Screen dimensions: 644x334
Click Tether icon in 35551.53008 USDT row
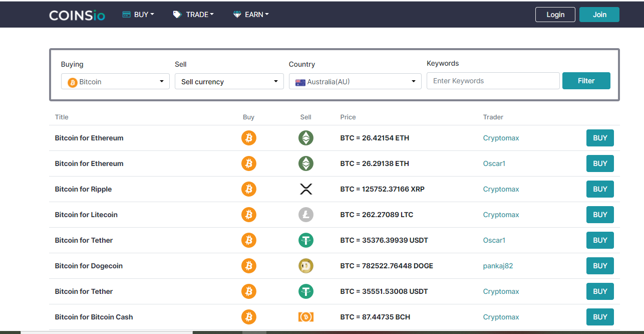(x=306, y=291)
